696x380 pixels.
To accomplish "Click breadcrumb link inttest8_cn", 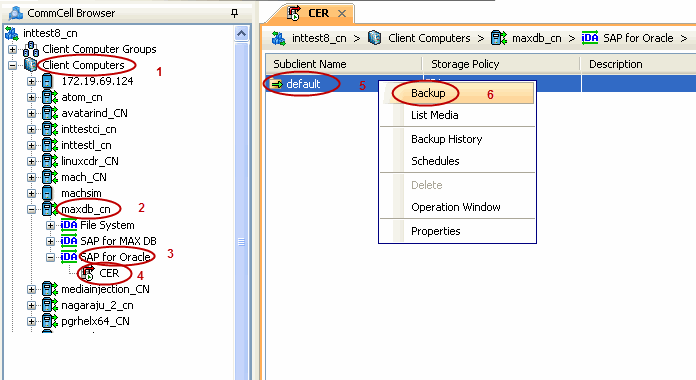I will 319,38.
